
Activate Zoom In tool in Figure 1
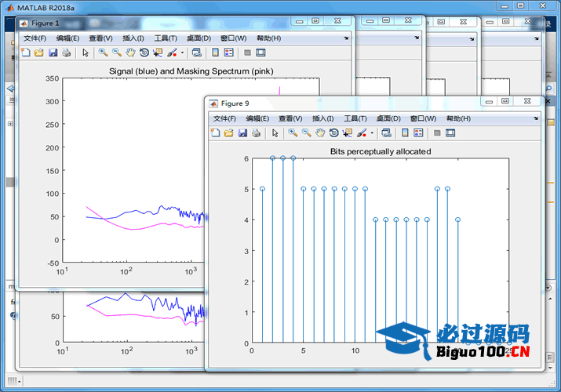tap(103, 53)
